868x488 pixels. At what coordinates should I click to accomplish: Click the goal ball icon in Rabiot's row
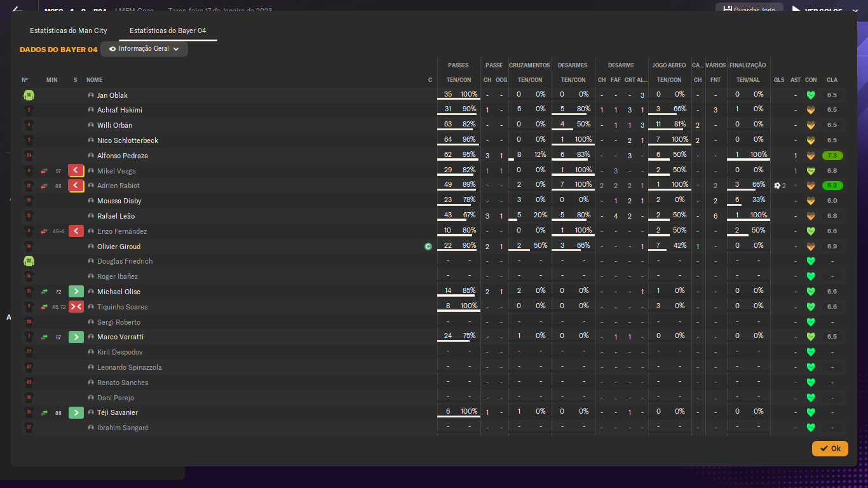777,186
